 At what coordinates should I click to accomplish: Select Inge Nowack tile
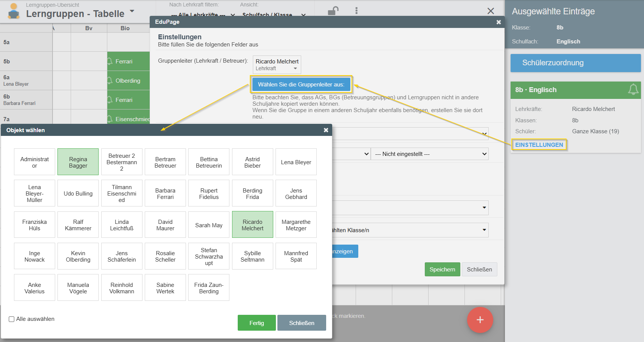(34, 256)
